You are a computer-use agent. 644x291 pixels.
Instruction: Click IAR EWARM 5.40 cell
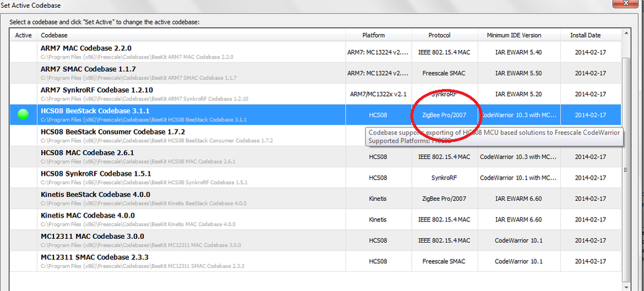(x=518, y=53)
